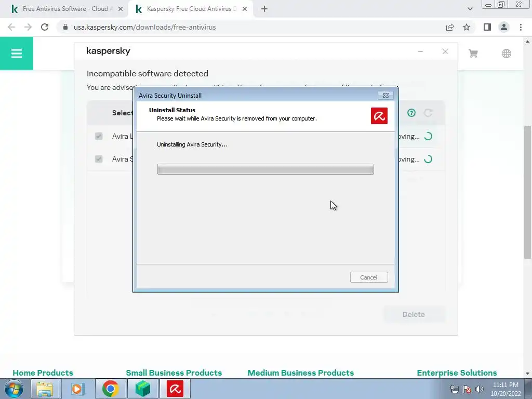Open Home Products link

pyautogui.click(x=43, y=373)
